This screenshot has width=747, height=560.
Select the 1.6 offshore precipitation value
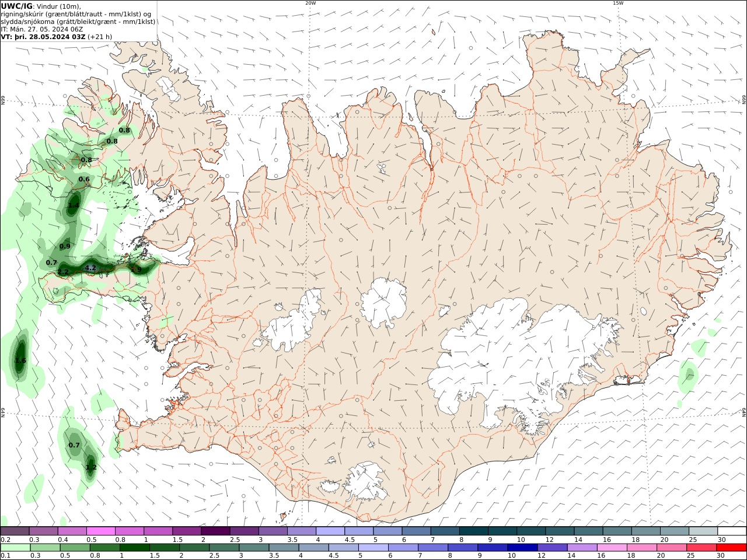20,360
